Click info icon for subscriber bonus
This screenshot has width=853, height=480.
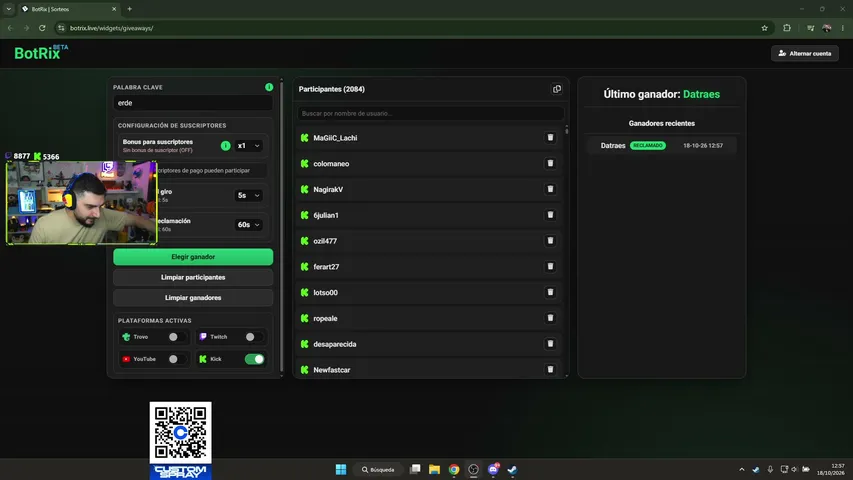pos(225,146)
